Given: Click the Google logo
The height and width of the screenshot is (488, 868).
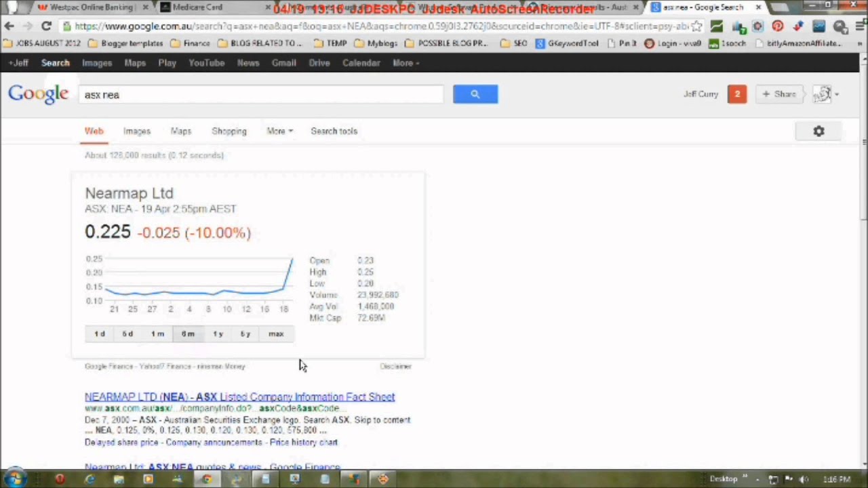Looking at the screenshot, I should [x=38, y=94].
